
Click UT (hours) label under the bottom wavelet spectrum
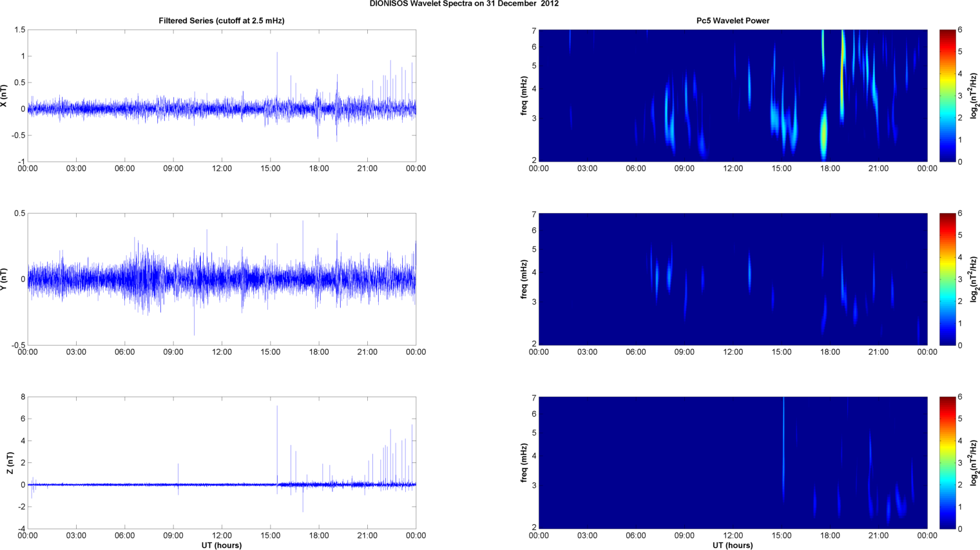733,545
